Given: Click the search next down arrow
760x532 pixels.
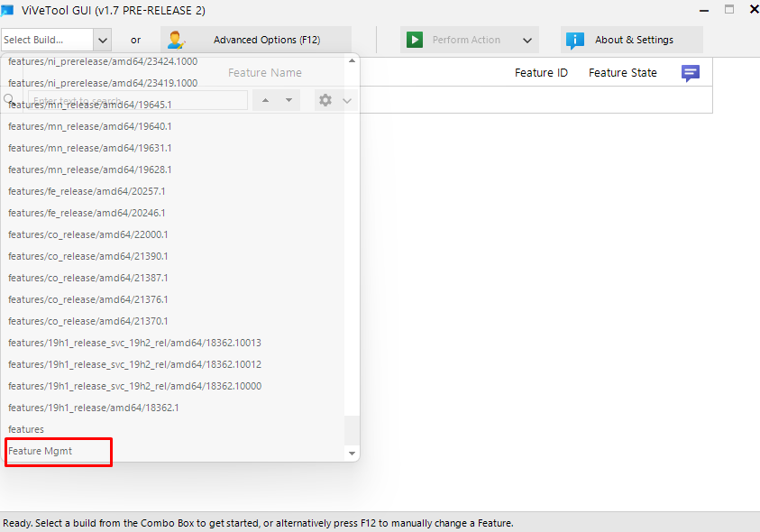Looking at the screenshot, I should 288,100.
